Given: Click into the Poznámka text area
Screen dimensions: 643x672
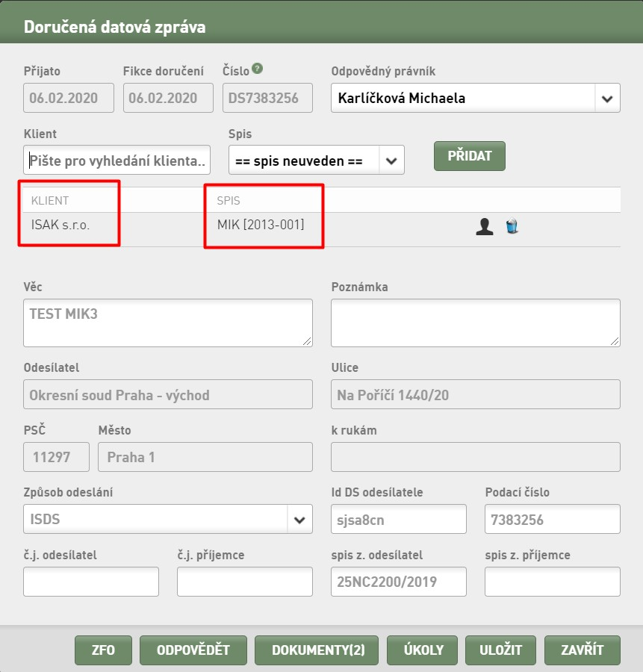Looking at the screenshot, I should [x=476, y=323].
